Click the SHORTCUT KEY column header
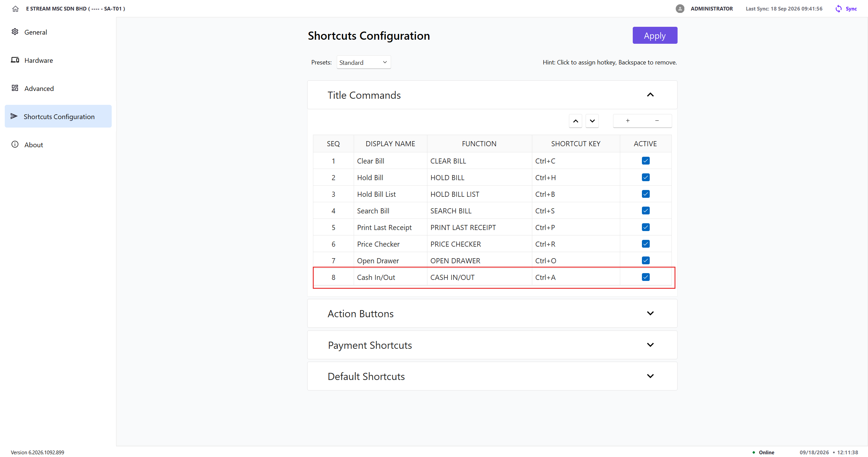This screenshot has width=868, height=457. coord(576,144)
